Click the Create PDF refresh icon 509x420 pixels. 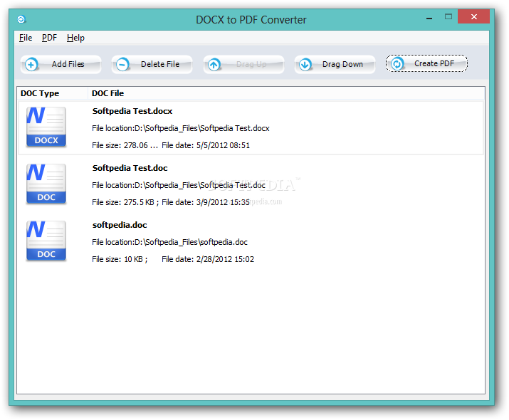coord(397,64)
